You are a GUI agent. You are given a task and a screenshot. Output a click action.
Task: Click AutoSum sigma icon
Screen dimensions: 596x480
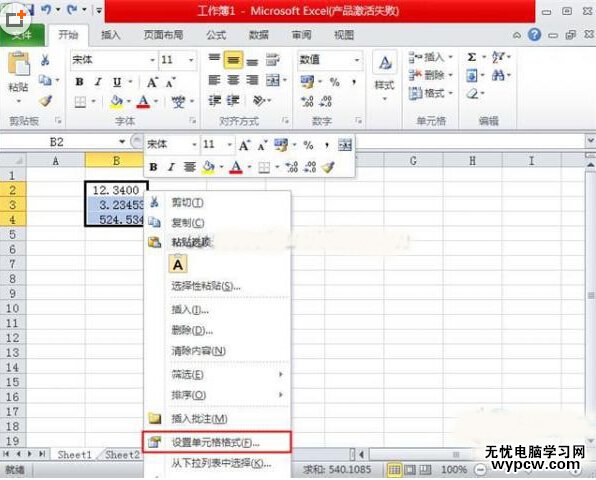pyautogui.click(x=472, y=57)
